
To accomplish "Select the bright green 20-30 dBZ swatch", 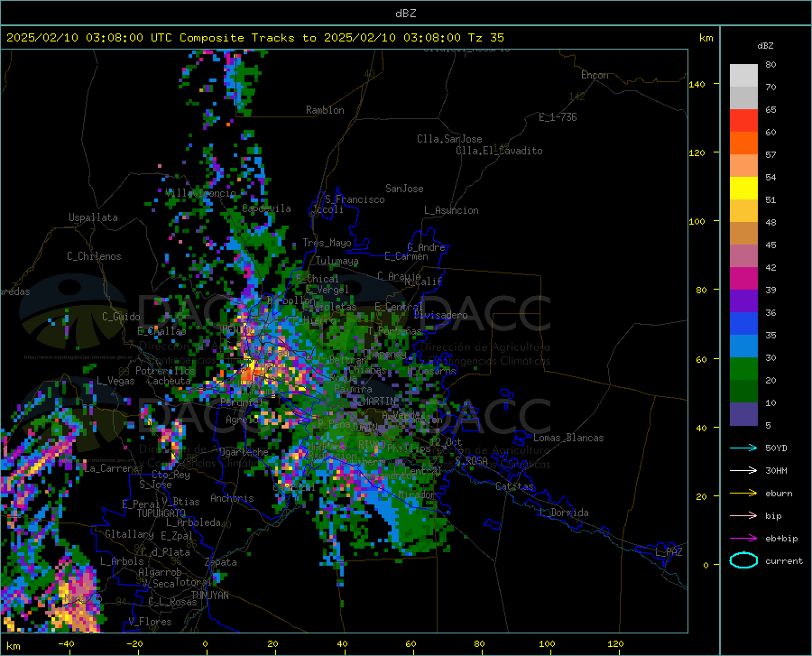I will (743, 369).
